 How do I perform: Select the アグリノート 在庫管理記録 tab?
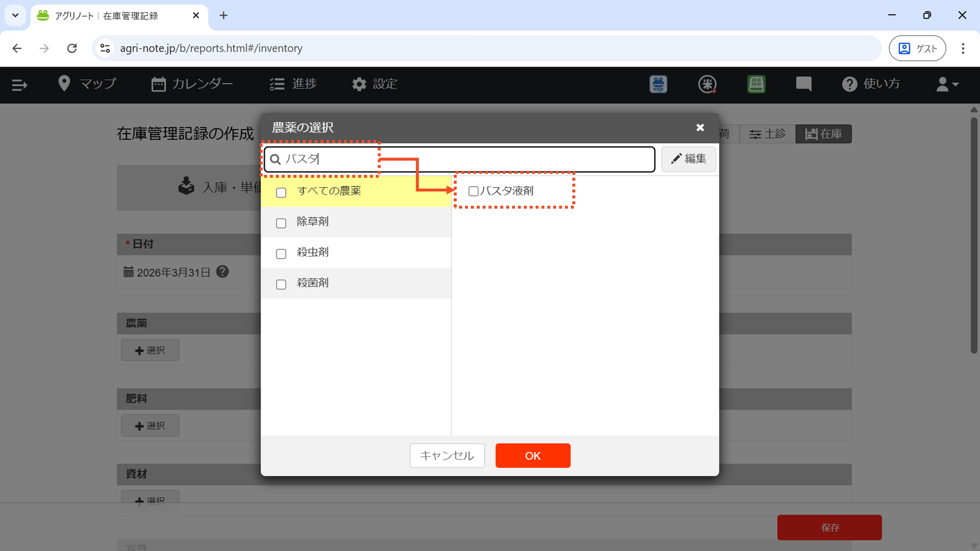(x=119, y=16)
